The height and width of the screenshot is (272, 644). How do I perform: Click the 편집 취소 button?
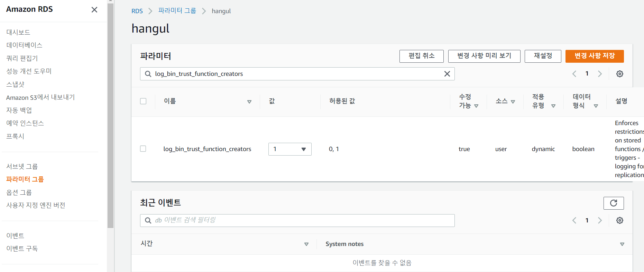[x=421, y=56]
